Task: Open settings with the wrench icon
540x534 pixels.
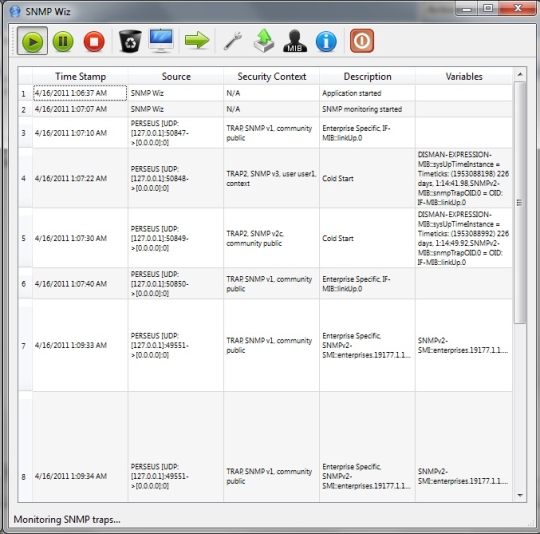Action: point(233,41)
